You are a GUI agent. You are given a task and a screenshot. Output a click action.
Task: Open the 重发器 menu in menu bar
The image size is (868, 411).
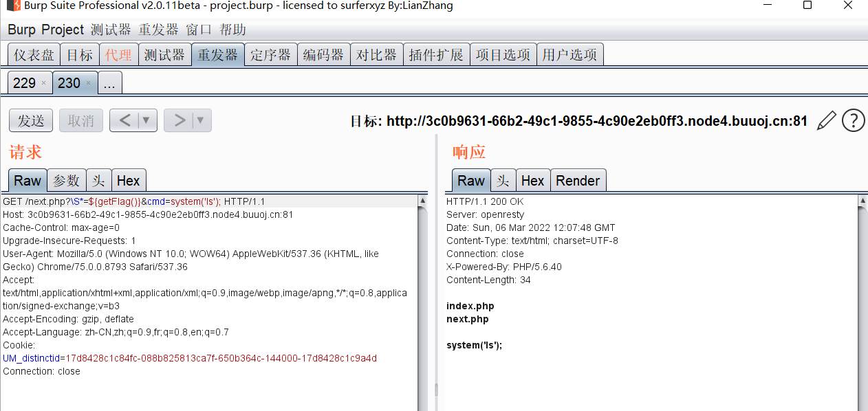tap(159, 30)
